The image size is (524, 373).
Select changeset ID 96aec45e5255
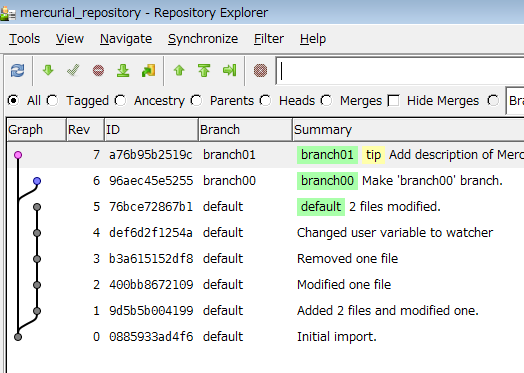[x=151, y=181]
